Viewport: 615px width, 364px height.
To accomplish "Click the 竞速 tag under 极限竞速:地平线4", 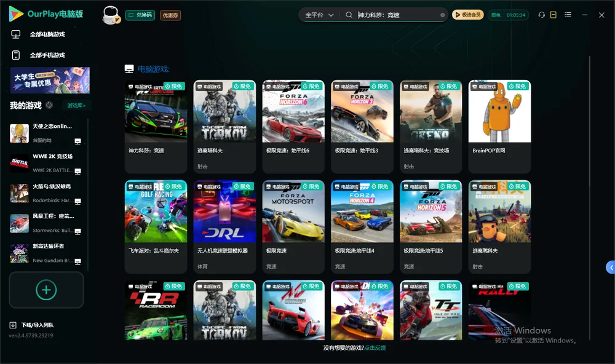I will point(340,266).
